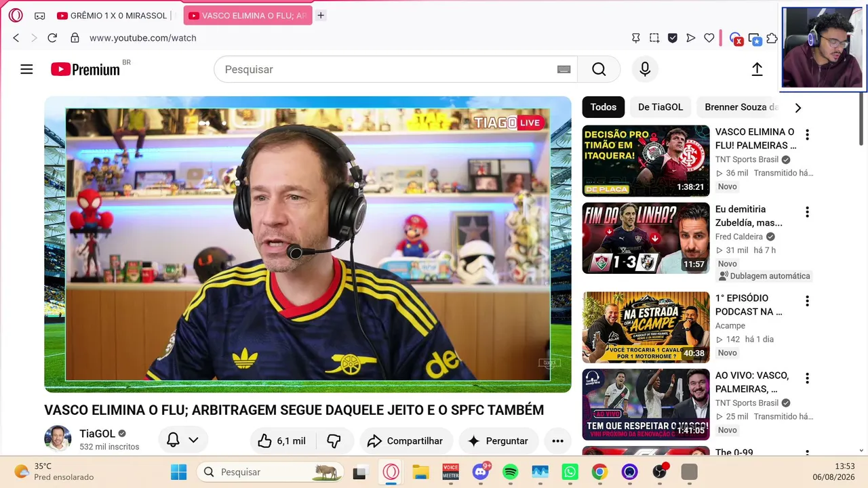Screen dimensions: 868x488
Task: Select the VASCO ELIMINA O FLU browser tab
Action: point(248,16)
